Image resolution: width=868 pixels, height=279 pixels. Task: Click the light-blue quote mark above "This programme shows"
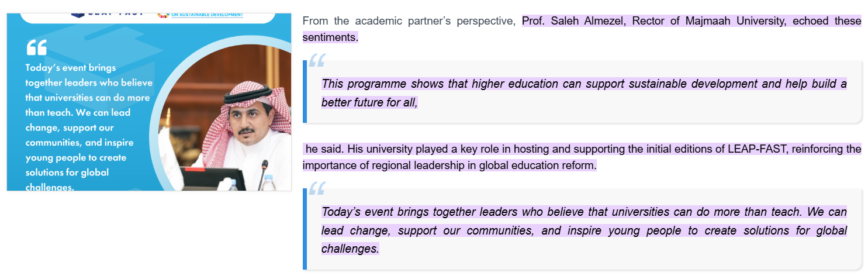pyautogui.click(x=317, y=59)
